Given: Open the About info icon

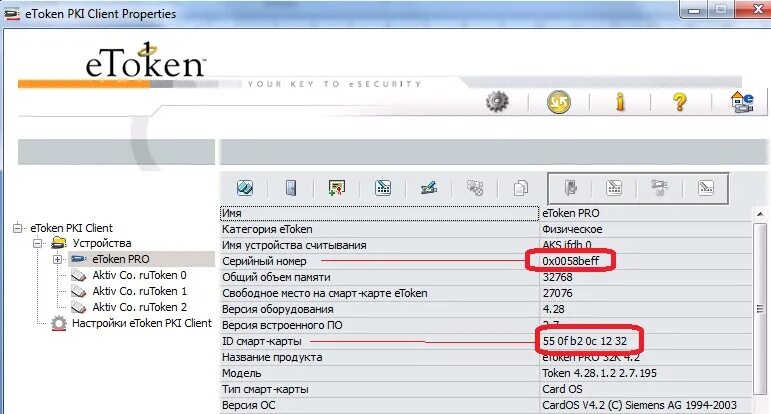Looking at the screenshot, I should pyautogui.click(x=620, y=102).
